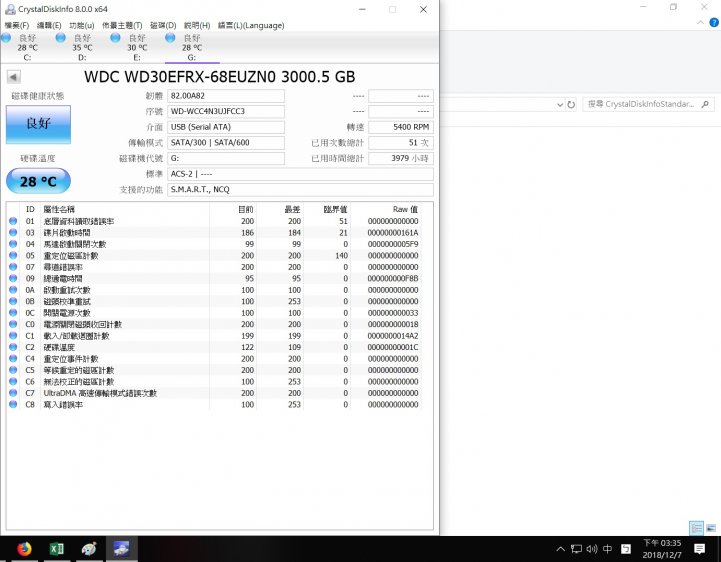
Task: Open the 佈景主題(T) menu
Action: pos(122,25)
